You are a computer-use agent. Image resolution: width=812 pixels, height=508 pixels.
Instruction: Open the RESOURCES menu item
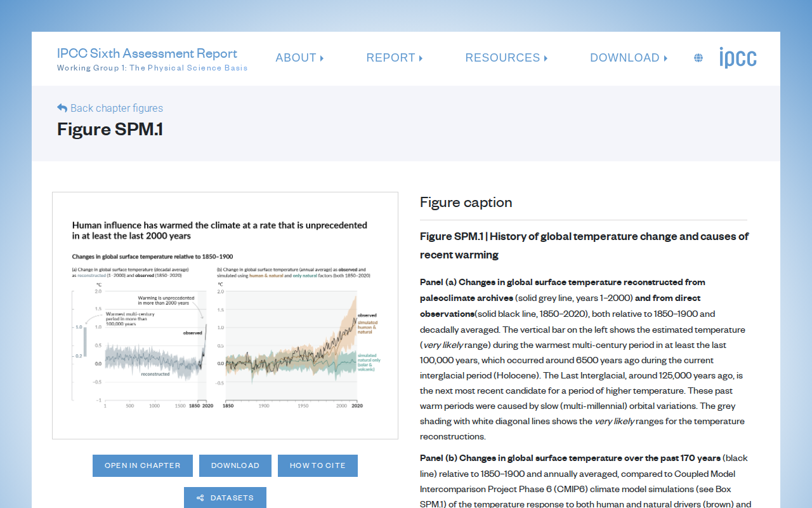(502, 58)
